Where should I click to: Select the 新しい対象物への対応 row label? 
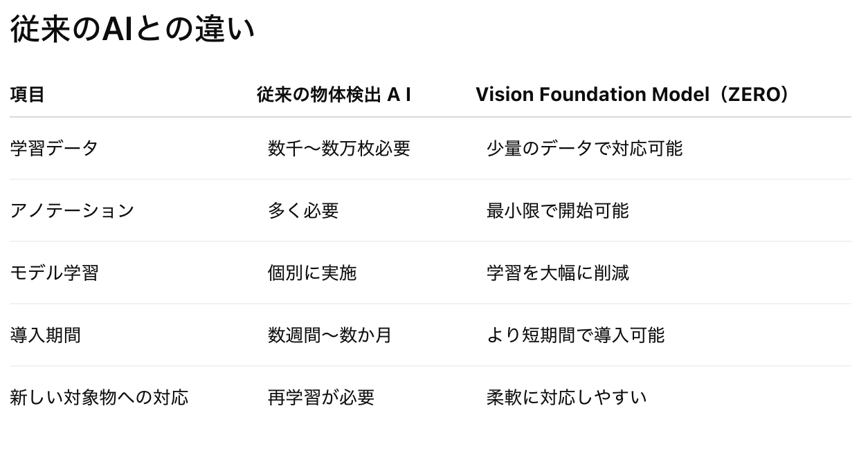click(99, 397)
